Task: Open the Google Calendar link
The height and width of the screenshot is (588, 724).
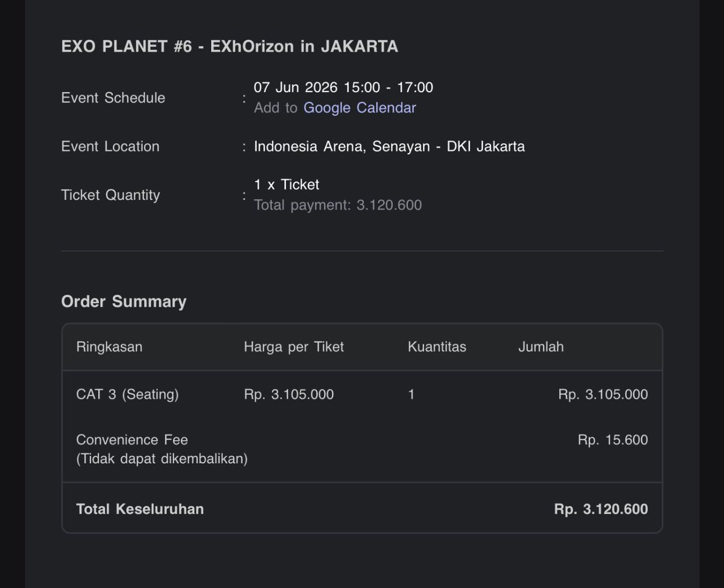Action: click(x=360, y=108)
